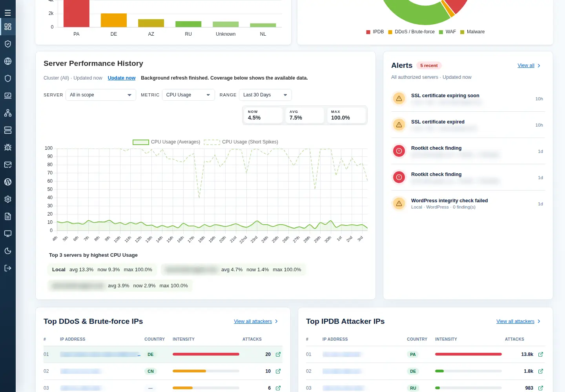Image resolution: width=565 pixels, height=392 pixels.
Task: Open the monitor with checkmark sidebar icon
Action: (8, 96)
